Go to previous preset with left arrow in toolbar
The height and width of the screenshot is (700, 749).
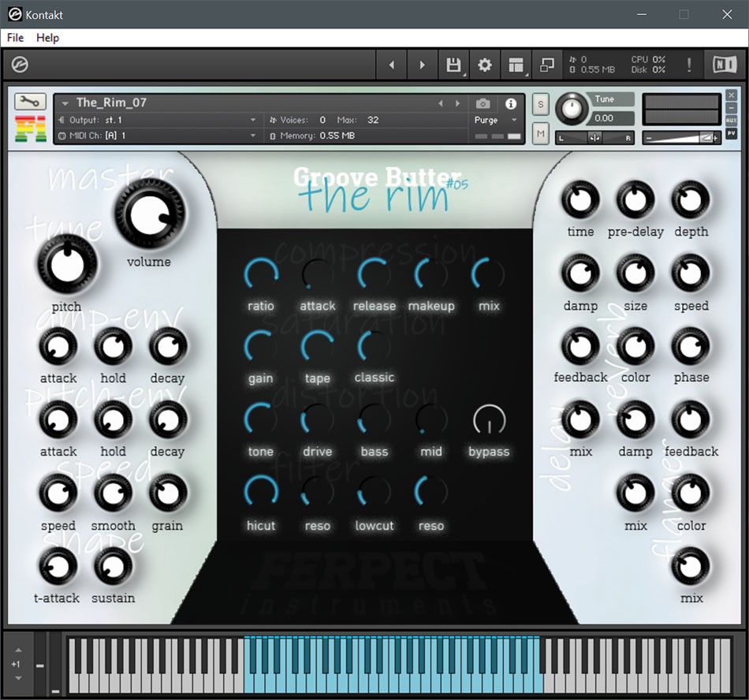point(392,65)
